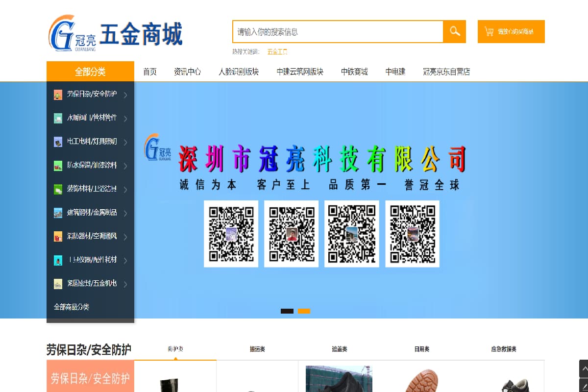Switch to the 遮盖类 tab

(339, 349)
